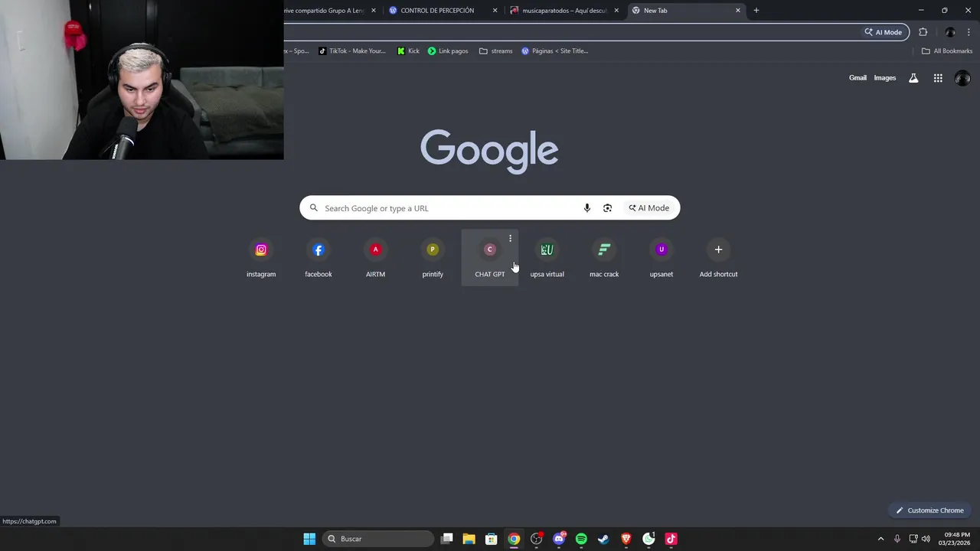Expand the system tray hidden icons chevron
This screenshot has width=980, height=551.
(880, 539)
